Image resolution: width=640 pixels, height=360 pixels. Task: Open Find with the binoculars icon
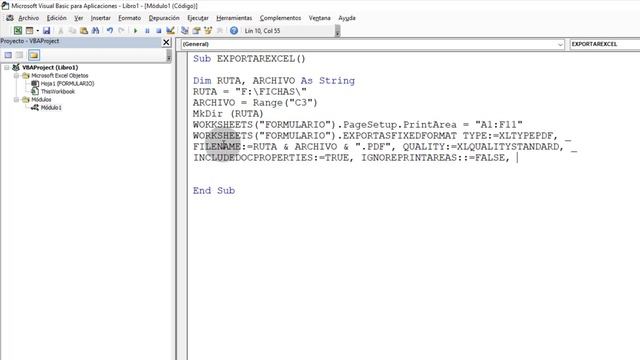click(95, 31)
